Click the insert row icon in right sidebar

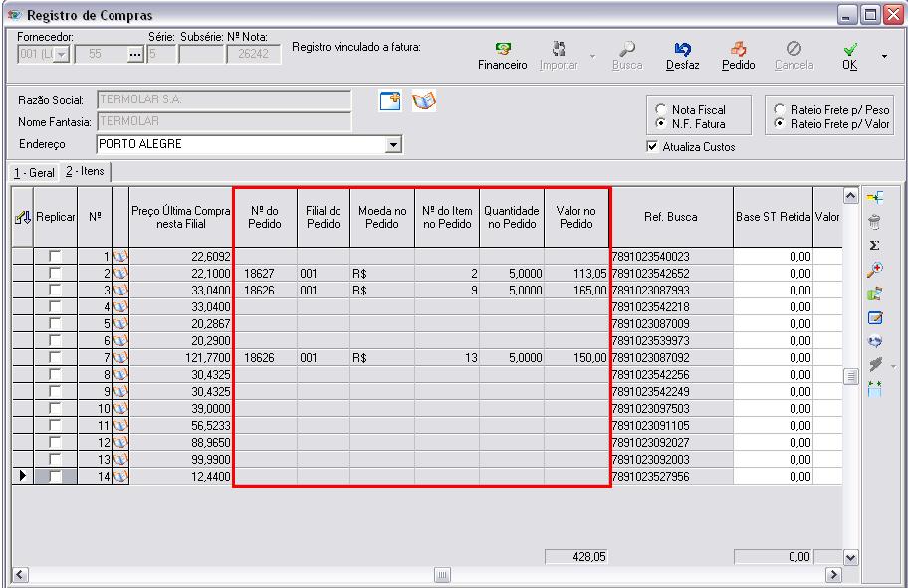[875, 198]
